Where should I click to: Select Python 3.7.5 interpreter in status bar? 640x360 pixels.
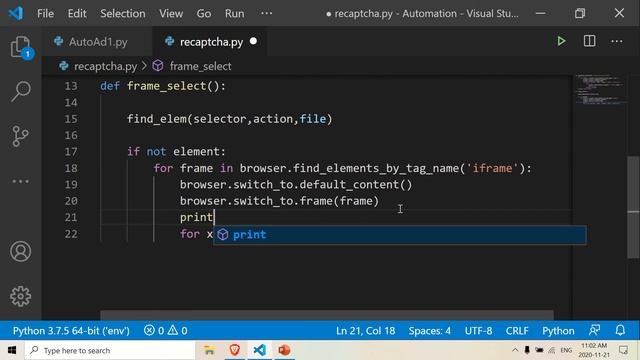click(x=71, y=330)
